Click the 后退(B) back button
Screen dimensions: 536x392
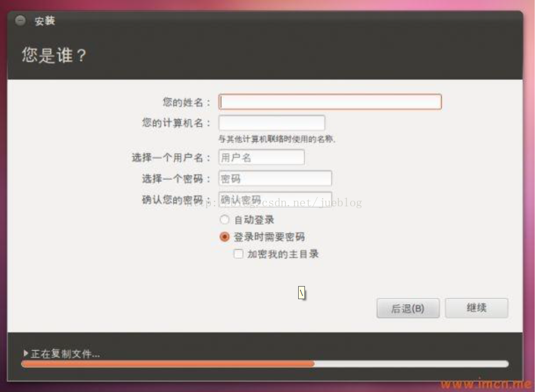[408, 309]
